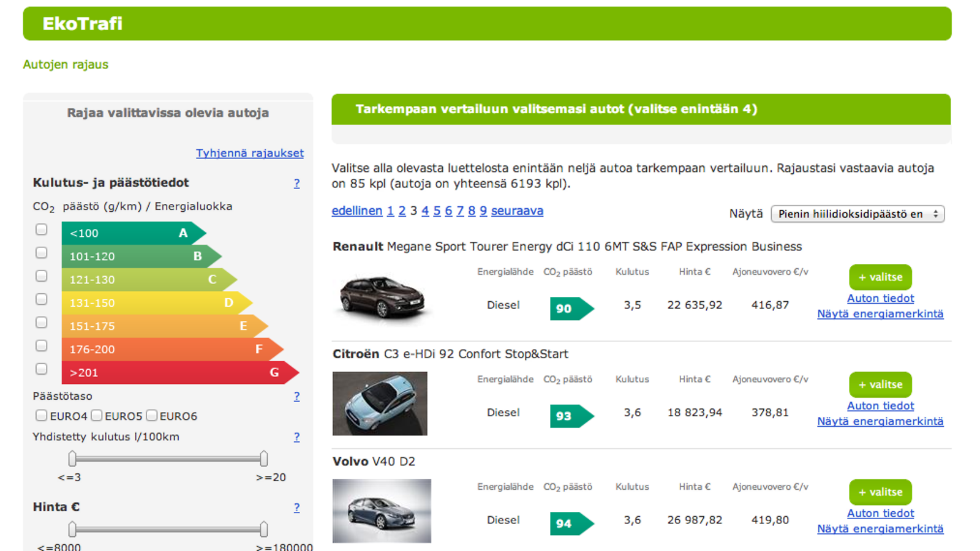Show Näytä energiamerkintä for Volvo V40
This screenshot has height=551, width=980.
[880, 529]
